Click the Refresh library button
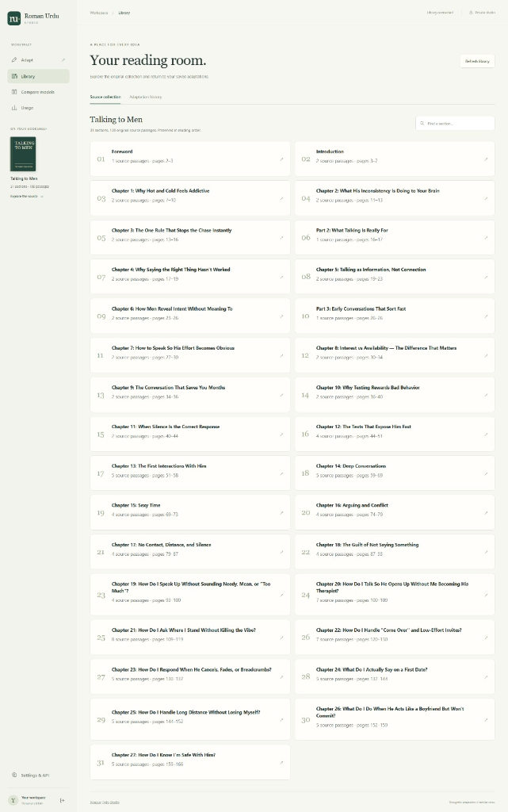Viewport: 508px width, 812px height. click(x=477, y=61)
